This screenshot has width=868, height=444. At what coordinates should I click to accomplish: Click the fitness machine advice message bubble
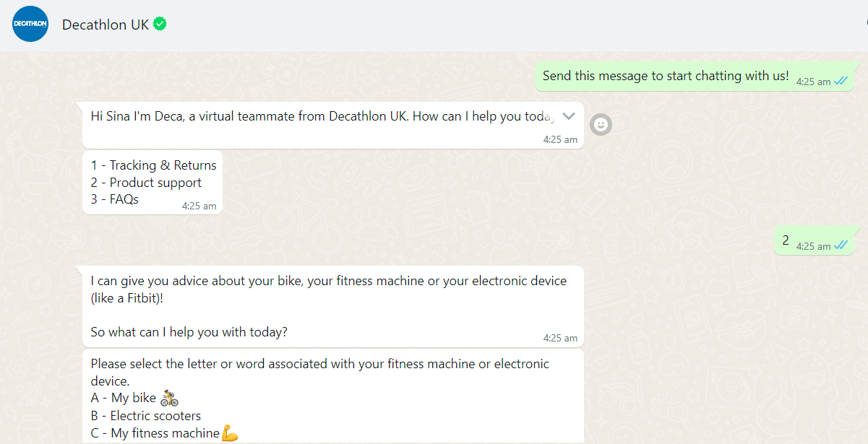pyautogui.click(x=332, y=307)
